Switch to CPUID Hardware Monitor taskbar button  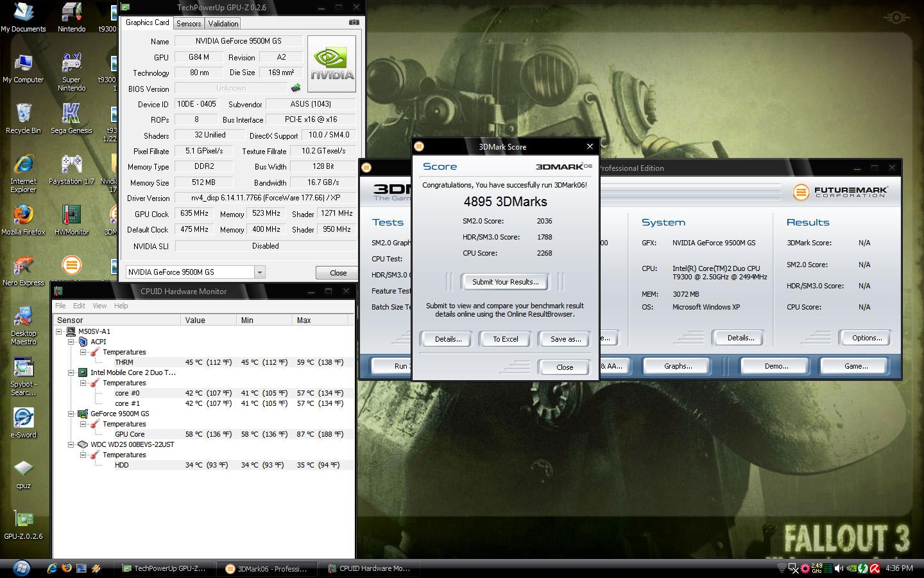click(x=370, y=568)
